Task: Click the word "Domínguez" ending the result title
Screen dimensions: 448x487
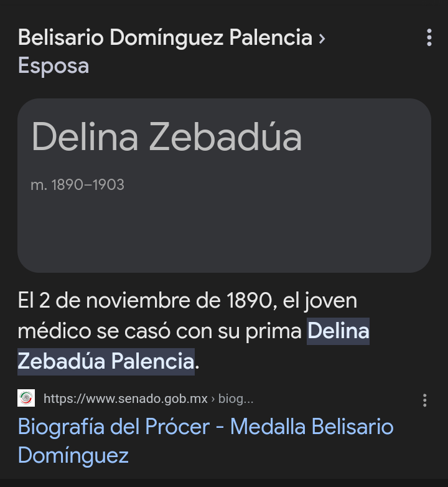Action: pyautogui.click(x=73, y=455)
